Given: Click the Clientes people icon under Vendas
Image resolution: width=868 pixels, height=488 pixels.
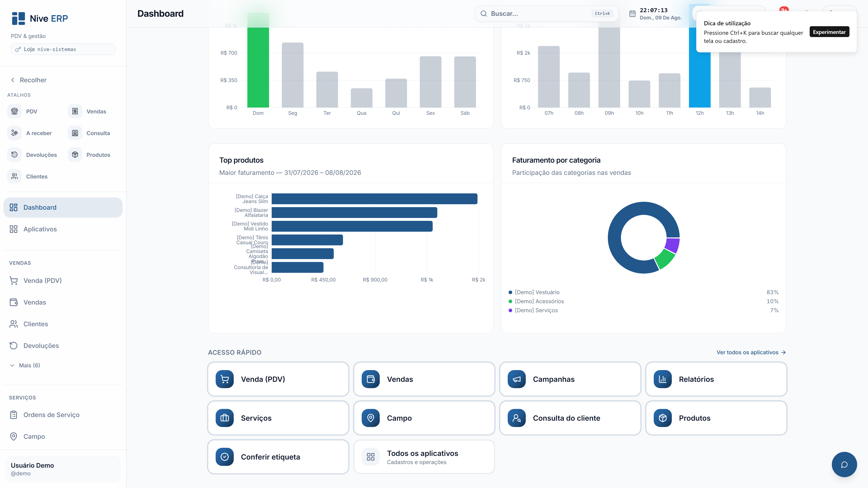Looking at the screenshot, I should point(14,324).
